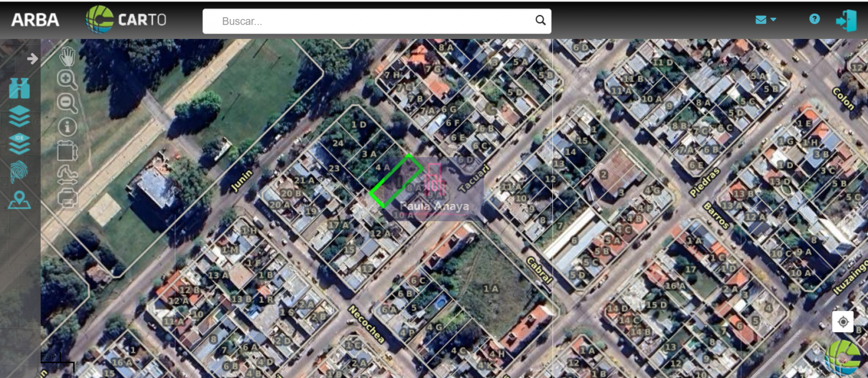Expand the sidebar with the arrow
Viewport: 868px width, 378px height.
pos(32,59)
